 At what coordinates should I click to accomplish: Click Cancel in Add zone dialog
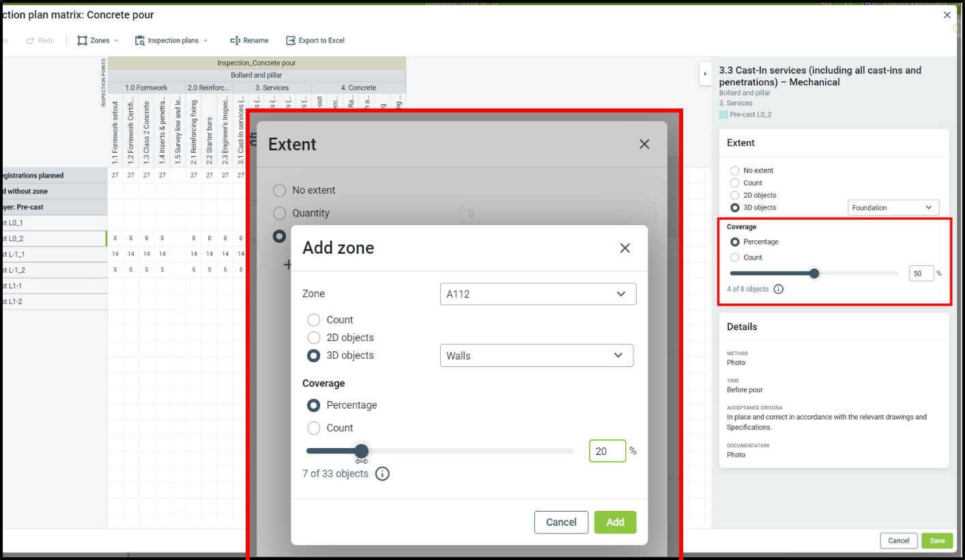pyautogui.click(x=561, y=522)
